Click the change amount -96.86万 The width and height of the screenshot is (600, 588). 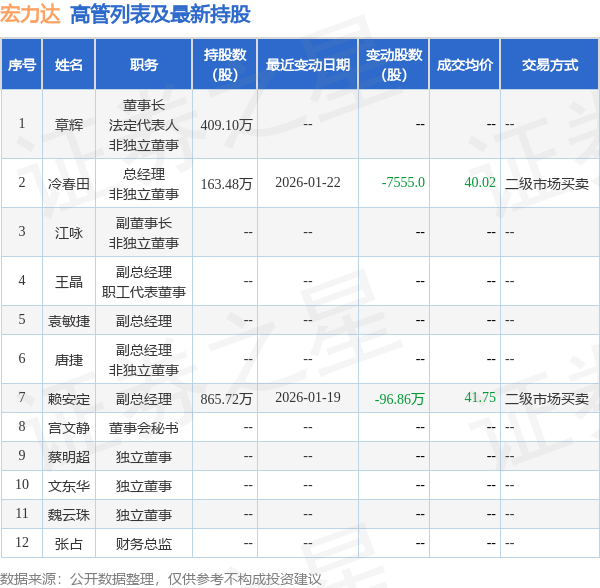[399, 399]
